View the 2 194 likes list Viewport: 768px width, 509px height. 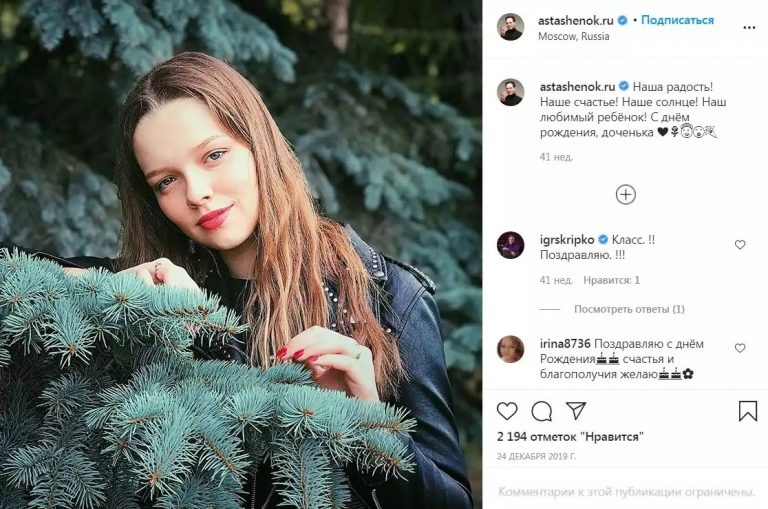click(x=569, y=437)
